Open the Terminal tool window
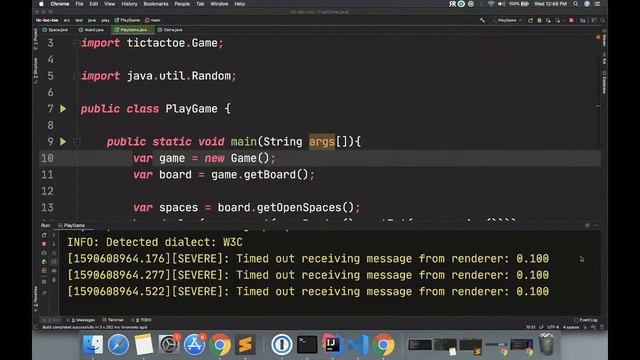640x360 pixels. (113, 320)
